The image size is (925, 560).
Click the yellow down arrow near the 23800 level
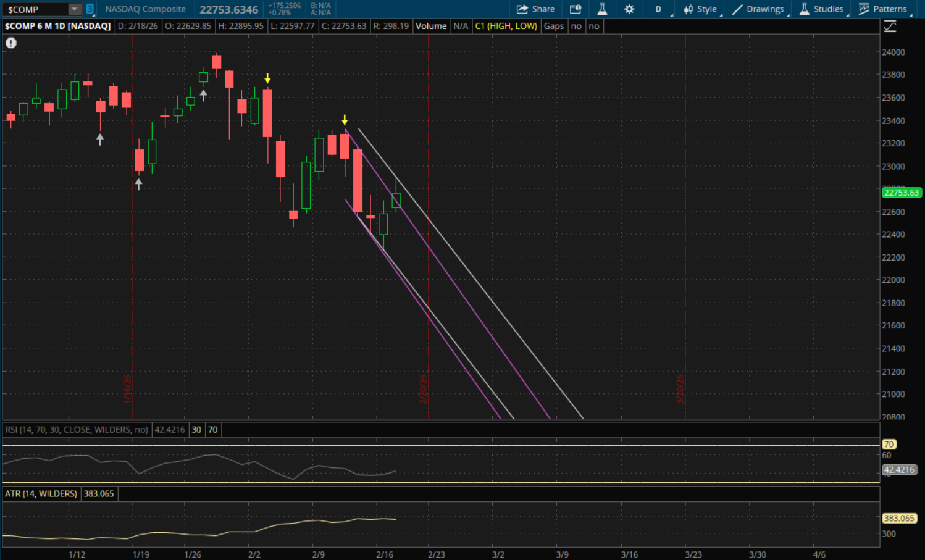click(267, 78)
